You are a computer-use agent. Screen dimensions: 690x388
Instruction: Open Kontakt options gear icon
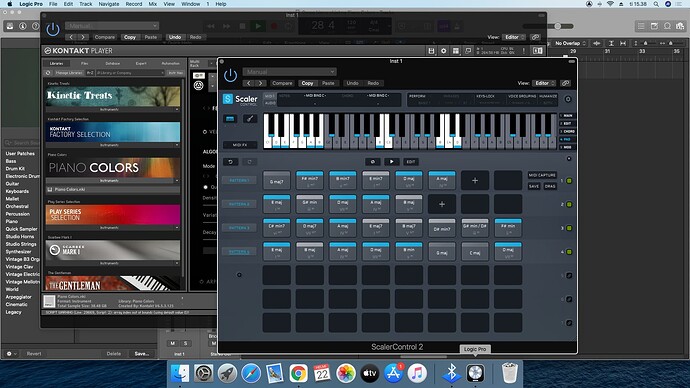tap(444, 51)
